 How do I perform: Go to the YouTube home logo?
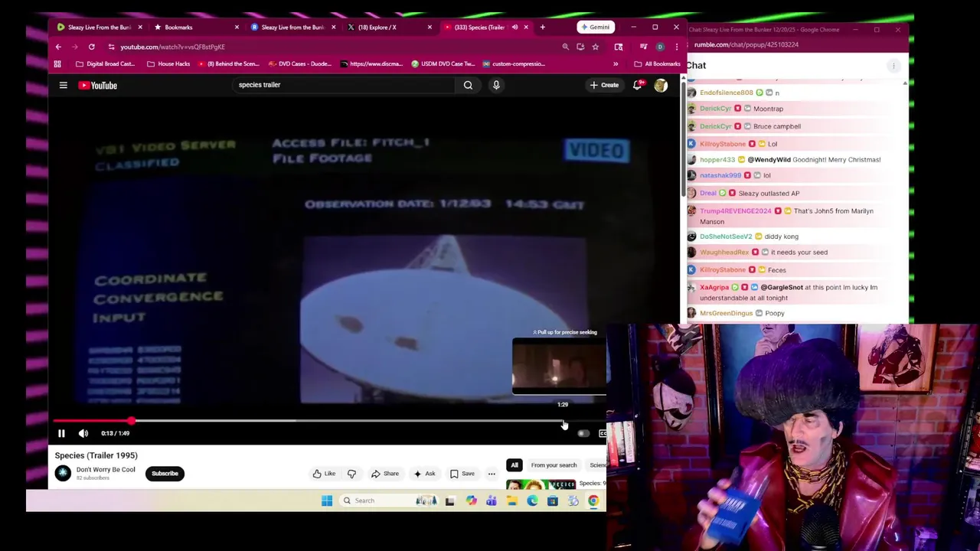98,86
